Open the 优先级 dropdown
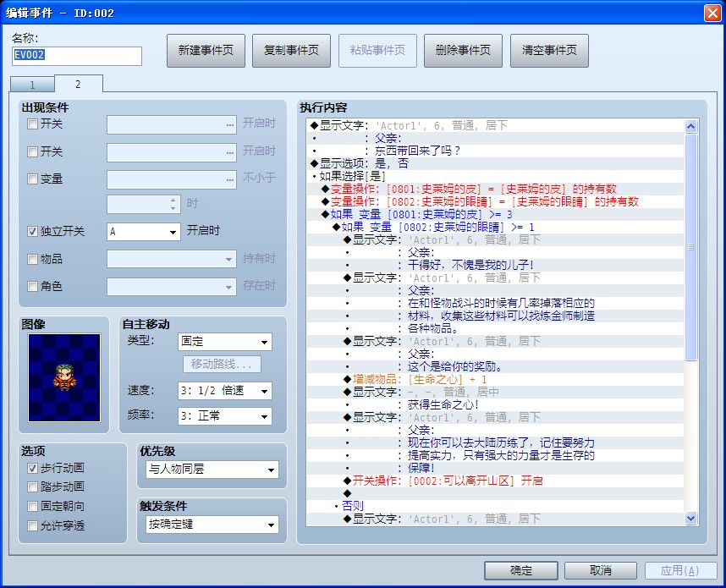 (x=212, y=470)
